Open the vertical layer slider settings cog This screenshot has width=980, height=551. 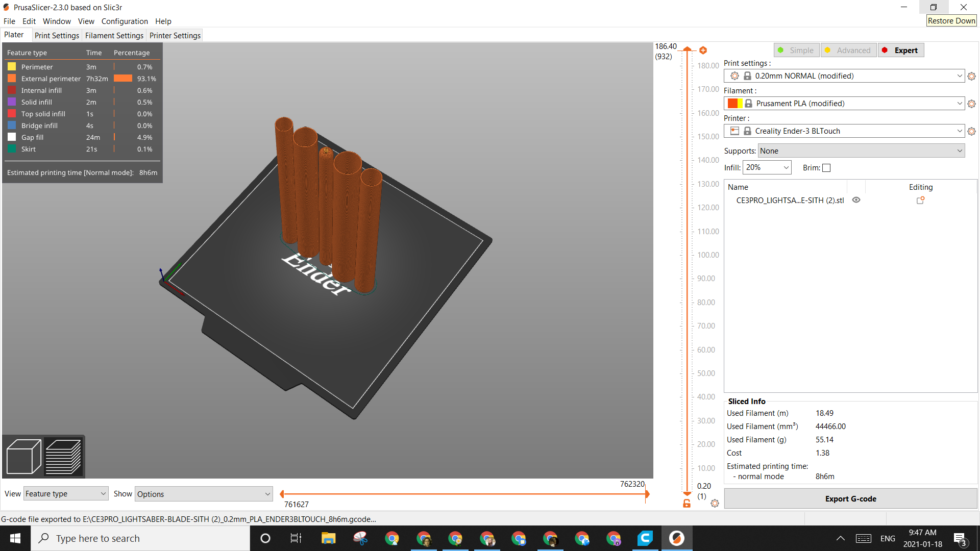pyautogui.click(x=715, y=504)
